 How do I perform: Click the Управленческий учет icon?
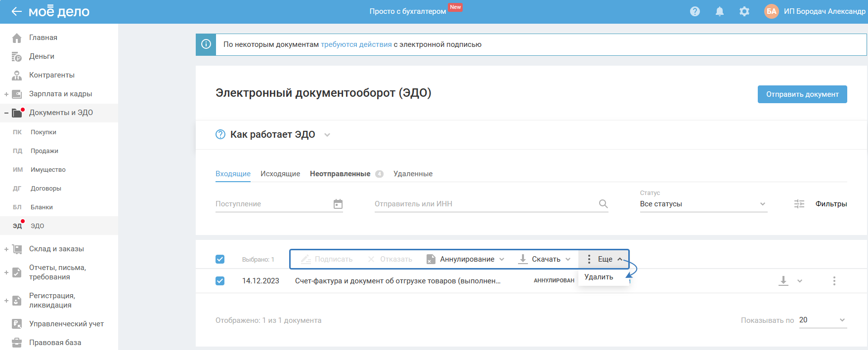pos(17,324)
